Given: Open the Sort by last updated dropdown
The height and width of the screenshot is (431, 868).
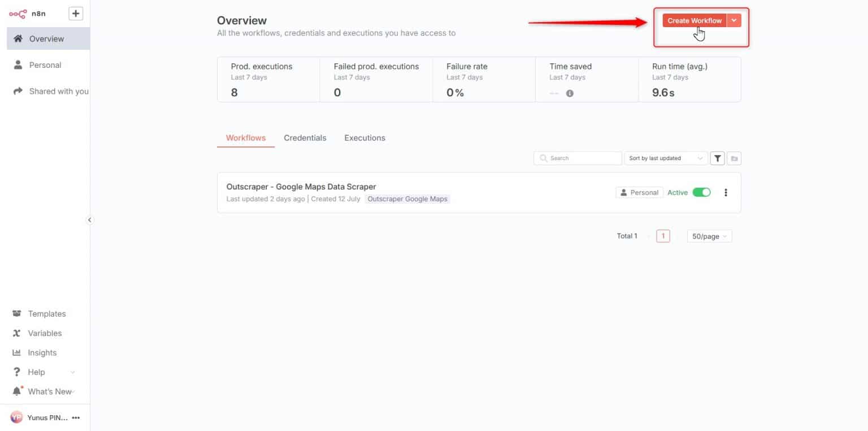Looking at the screenshot, I should tap(665, 158).
